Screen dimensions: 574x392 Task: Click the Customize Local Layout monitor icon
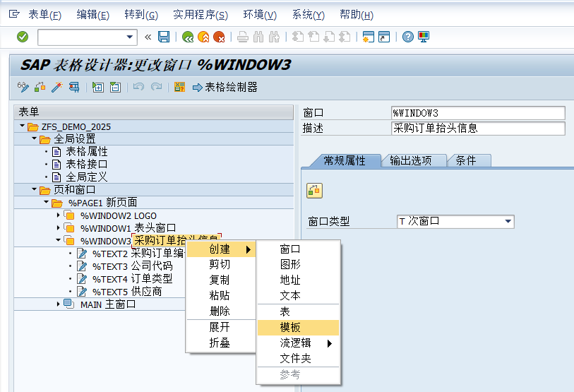click(424, 37)
